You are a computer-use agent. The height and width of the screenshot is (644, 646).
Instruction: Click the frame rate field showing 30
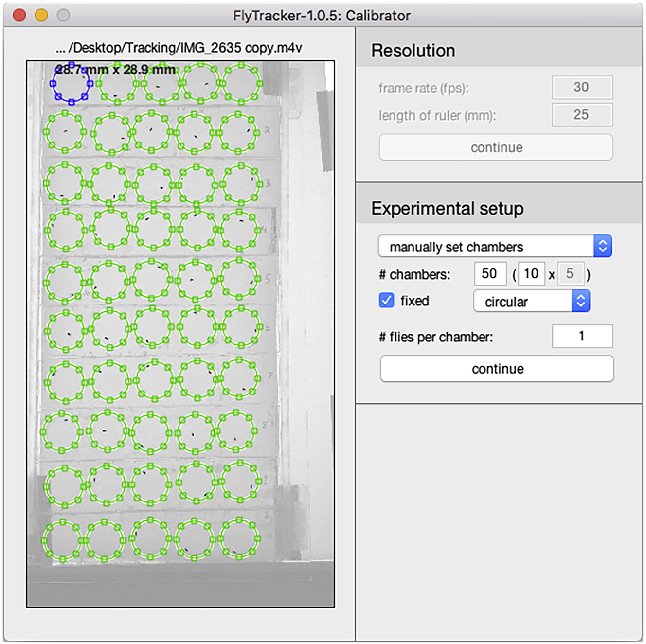582,88
